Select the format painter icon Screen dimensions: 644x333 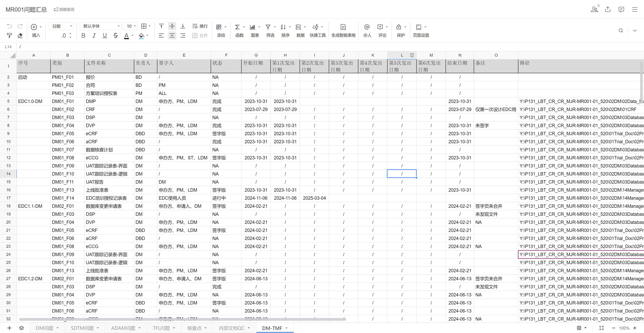(9, 36)
